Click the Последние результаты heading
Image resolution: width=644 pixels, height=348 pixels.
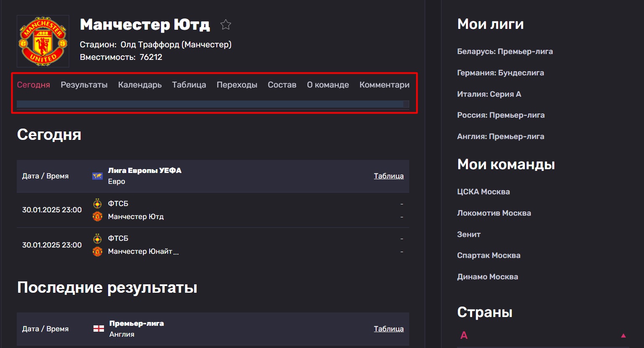(x=107, y=287)
